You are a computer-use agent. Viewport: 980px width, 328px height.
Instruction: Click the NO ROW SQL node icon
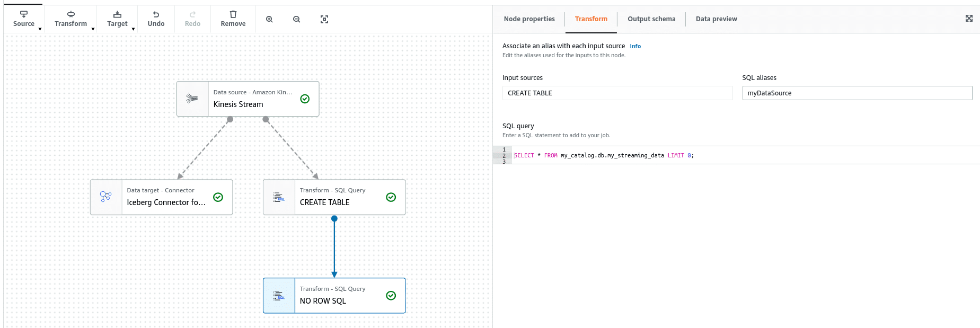279,296
